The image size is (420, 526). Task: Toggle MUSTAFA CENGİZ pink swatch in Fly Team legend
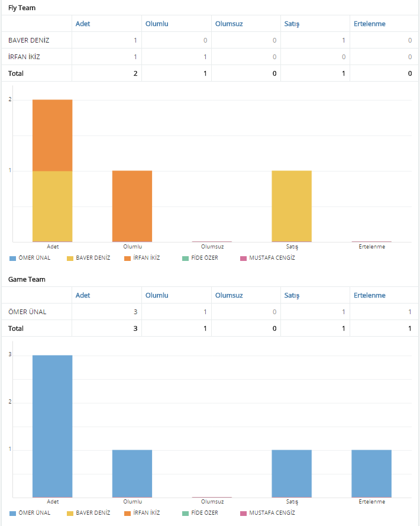point(244,259)
